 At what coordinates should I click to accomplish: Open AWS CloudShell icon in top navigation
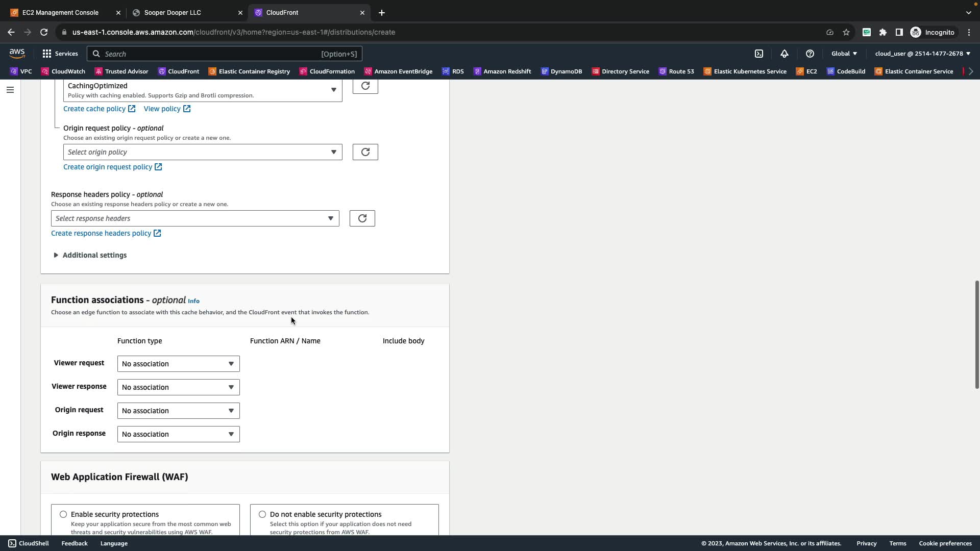click(x=759, y=54)
